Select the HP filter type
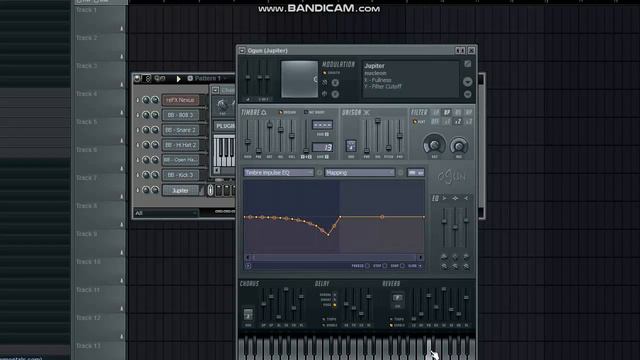Viewport: 640px width, 360px height. [x=469, y=112]
